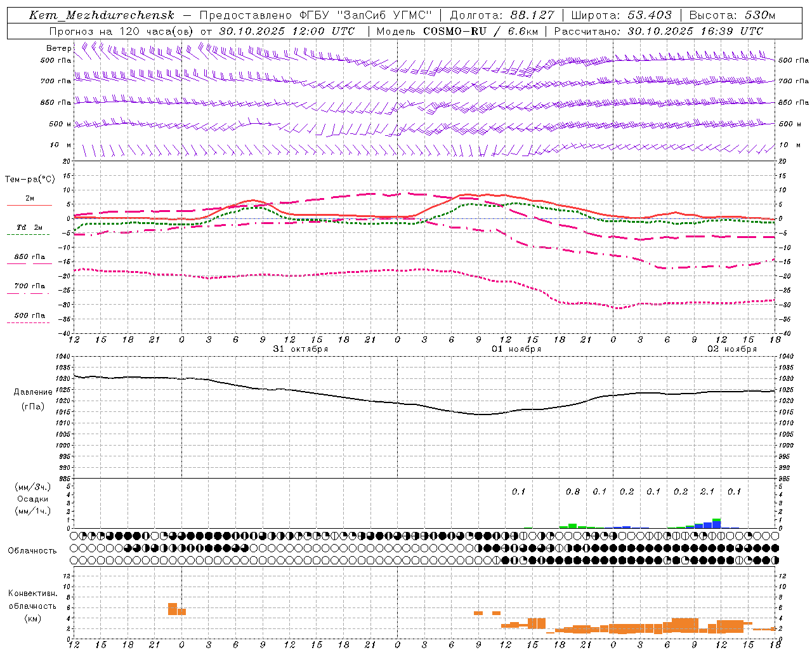Click the 2.1 precipitation value
Viewport: 812px width, 650px height.
pos(707,491)
